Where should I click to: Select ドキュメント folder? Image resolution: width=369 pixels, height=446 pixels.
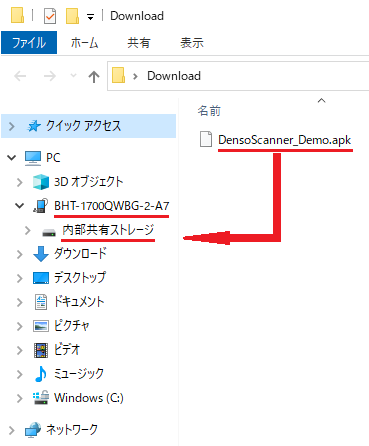pos(79,302)
